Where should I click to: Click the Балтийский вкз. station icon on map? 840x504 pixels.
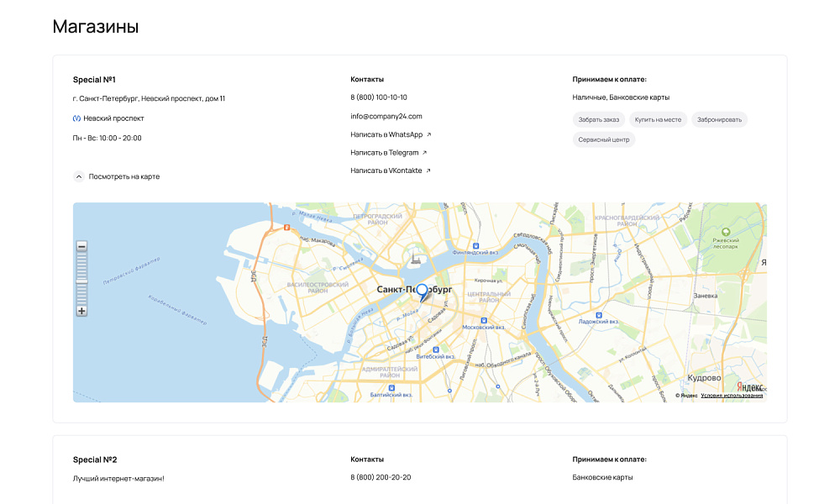391,388
